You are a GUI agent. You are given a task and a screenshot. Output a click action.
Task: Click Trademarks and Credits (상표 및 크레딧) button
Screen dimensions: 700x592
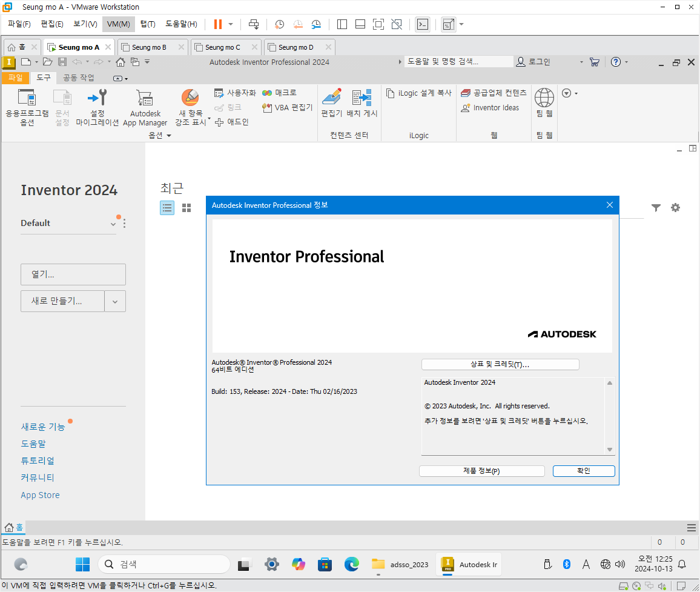[x=500, y=365]
